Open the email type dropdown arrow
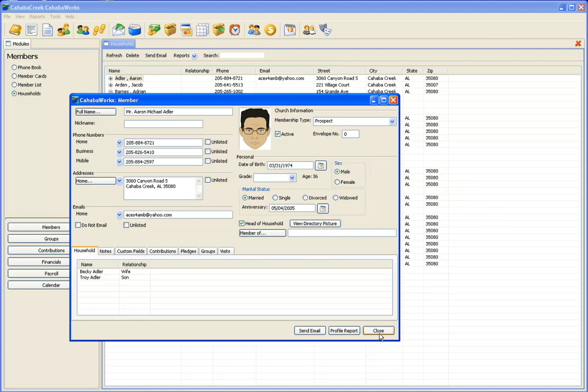This screenshot has width=588, height=392. (x=119, y=215)
